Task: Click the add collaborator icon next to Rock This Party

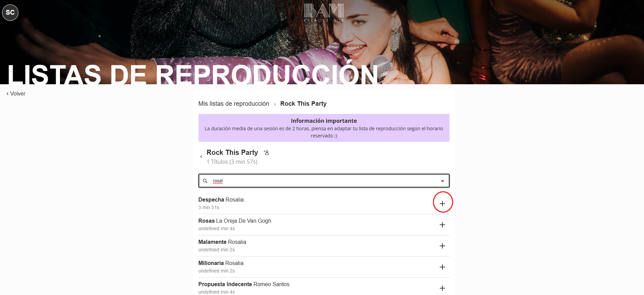Action: 266,152
